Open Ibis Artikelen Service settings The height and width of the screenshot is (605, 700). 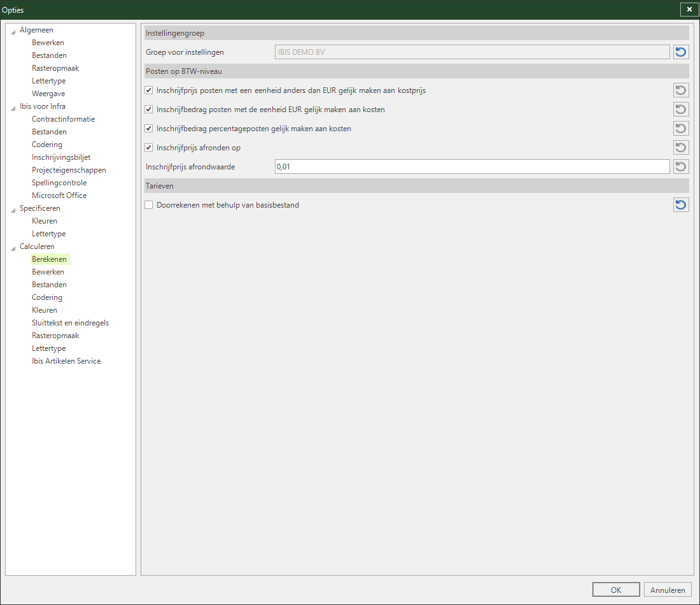pyautogui.click(x=66, y=361)
